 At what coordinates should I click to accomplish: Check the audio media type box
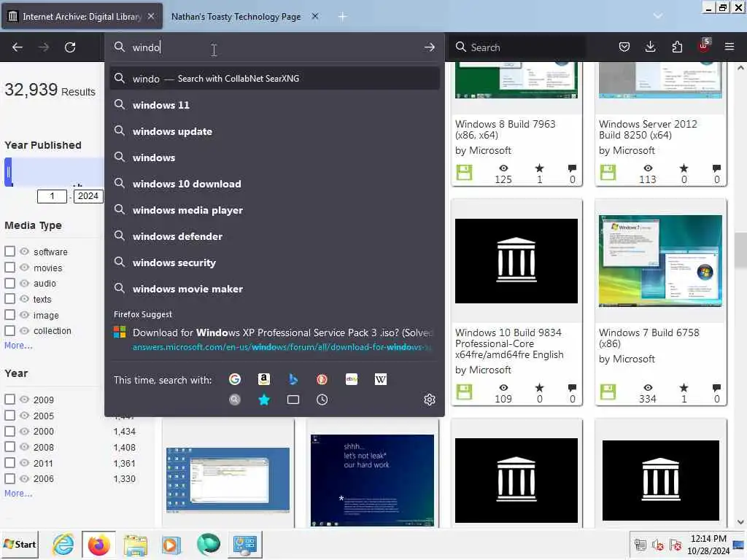(x=9, y=283)
